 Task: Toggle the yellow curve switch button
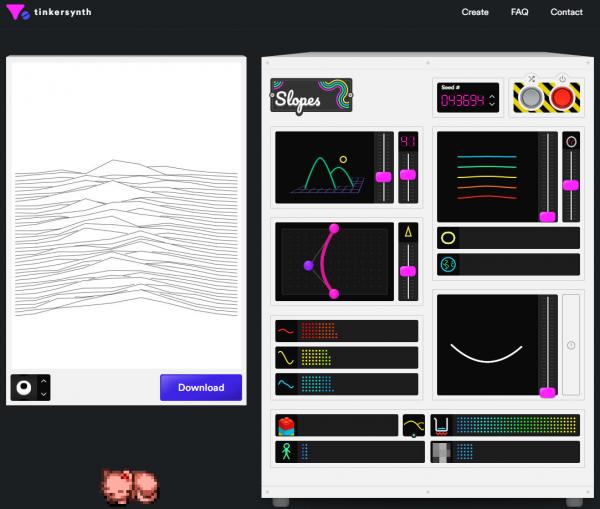click(414, 425)
